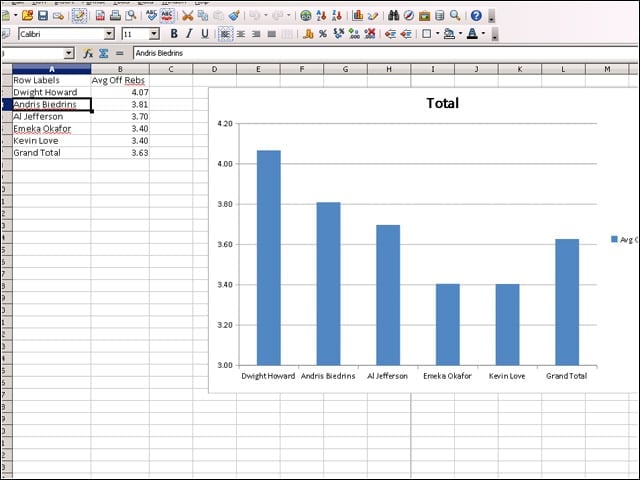This screenshot has height=480, width=640.
Task: Toggle Underline formatting
Action: click(204, 34)
